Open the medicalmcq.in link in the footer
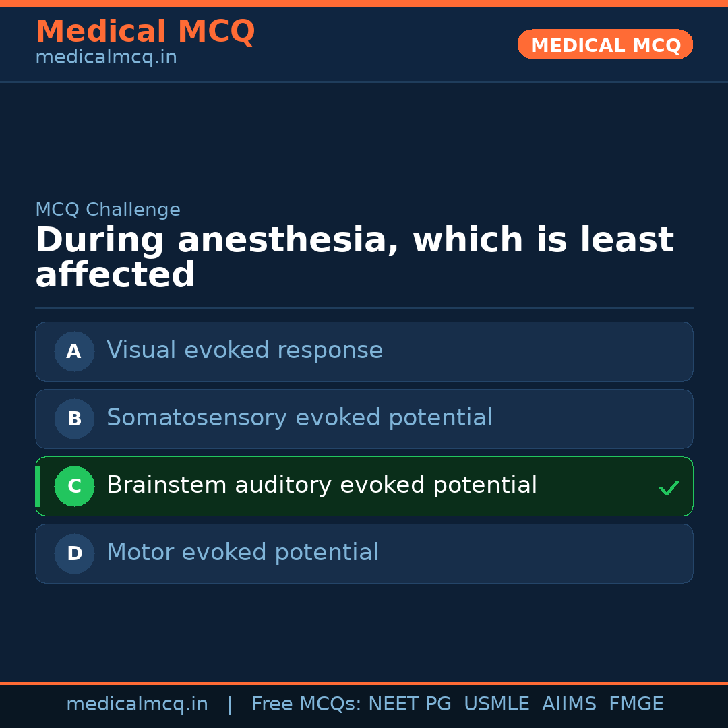This screenshot has height=728, width=728. tap(137, 704)
